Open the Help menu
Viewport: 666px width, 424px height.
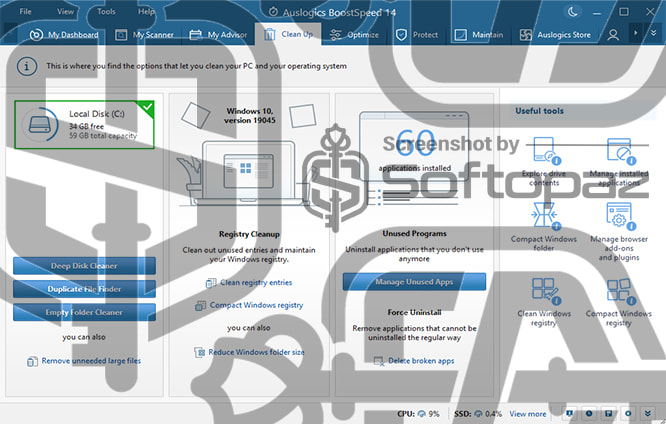pos(146,11)
